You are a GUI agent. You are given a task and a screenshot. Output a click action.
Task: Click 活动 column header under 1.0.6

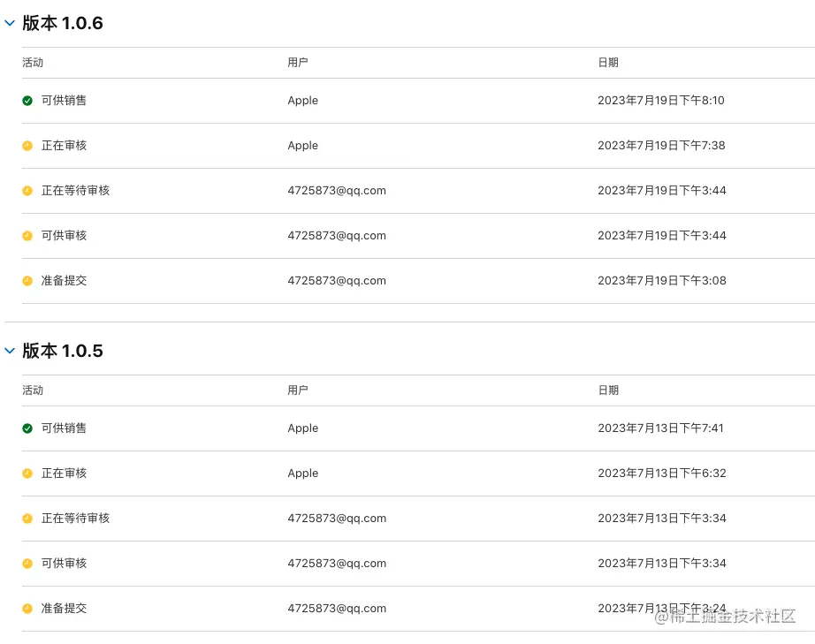point(33,63)
